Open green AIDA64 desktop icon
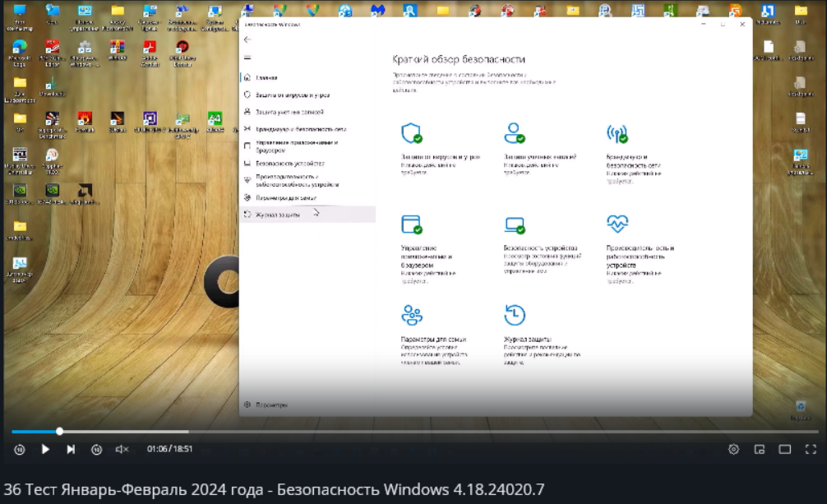 pos(215,122)
